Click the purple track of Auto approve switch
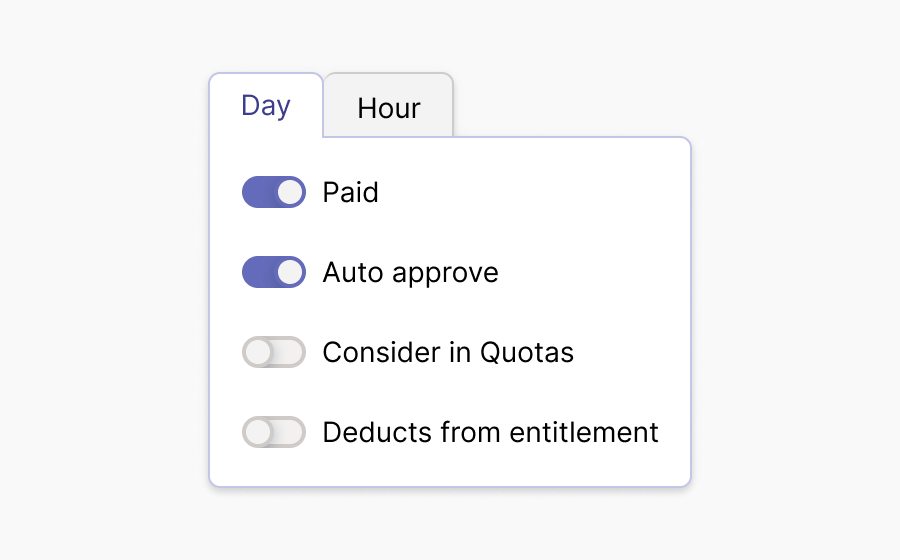 tap(258, 272)
